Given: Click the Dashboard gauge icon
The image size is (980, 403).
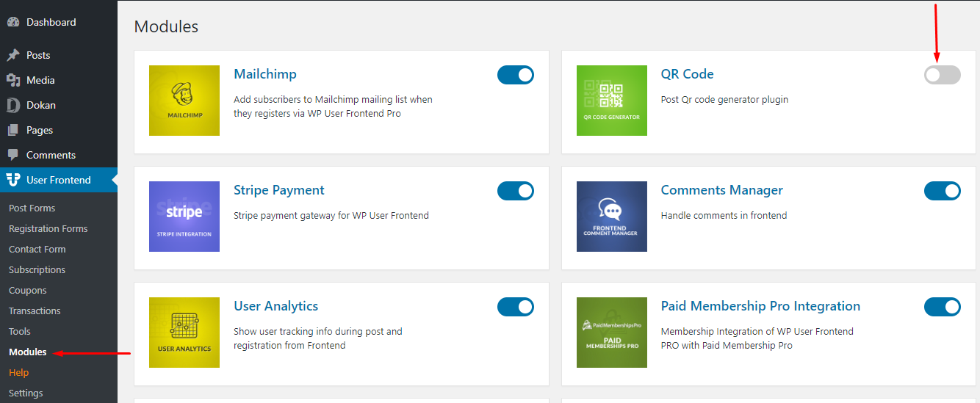Looking at the screenshot, I should click(13, 22).
